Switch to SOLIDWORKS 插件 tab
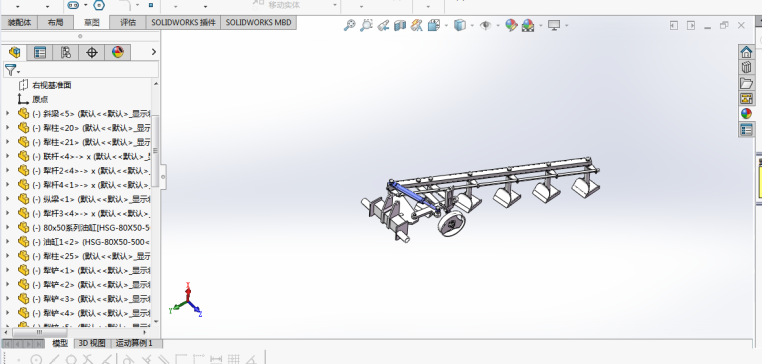The height and width of the screenshot is (364, 762). click(x=183, y=22)
